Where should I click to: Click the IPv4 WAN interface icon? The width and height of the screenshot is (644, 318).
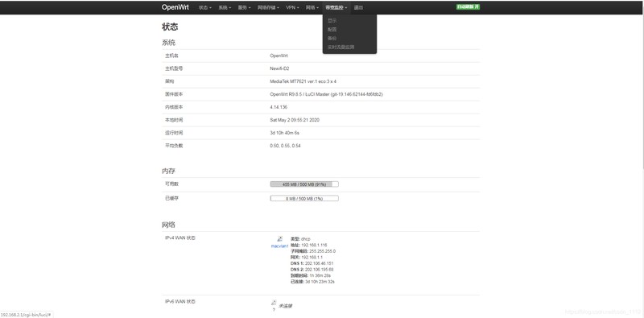click(x=279, y=239)
